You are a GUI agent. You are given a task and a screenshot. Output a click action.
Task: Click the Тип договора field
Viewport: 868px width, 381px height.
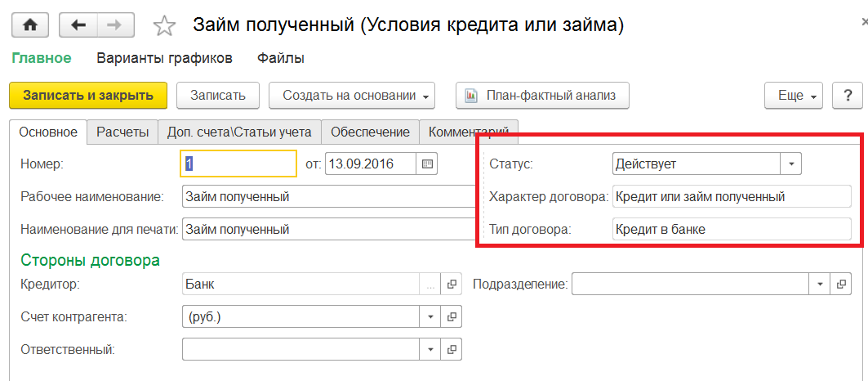tap(732, 228)
